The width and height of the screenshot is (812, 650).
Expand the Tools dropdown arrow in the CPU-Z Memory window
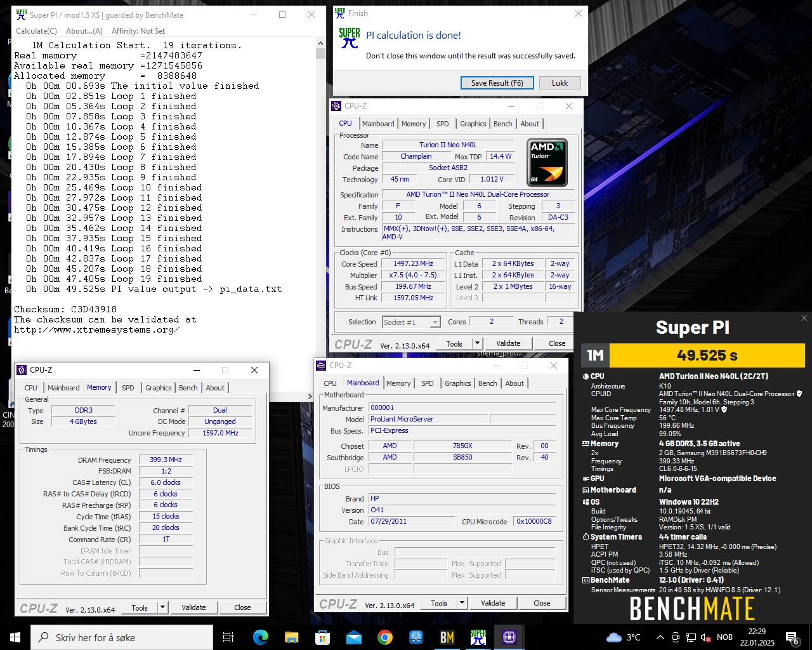point(163,607)
